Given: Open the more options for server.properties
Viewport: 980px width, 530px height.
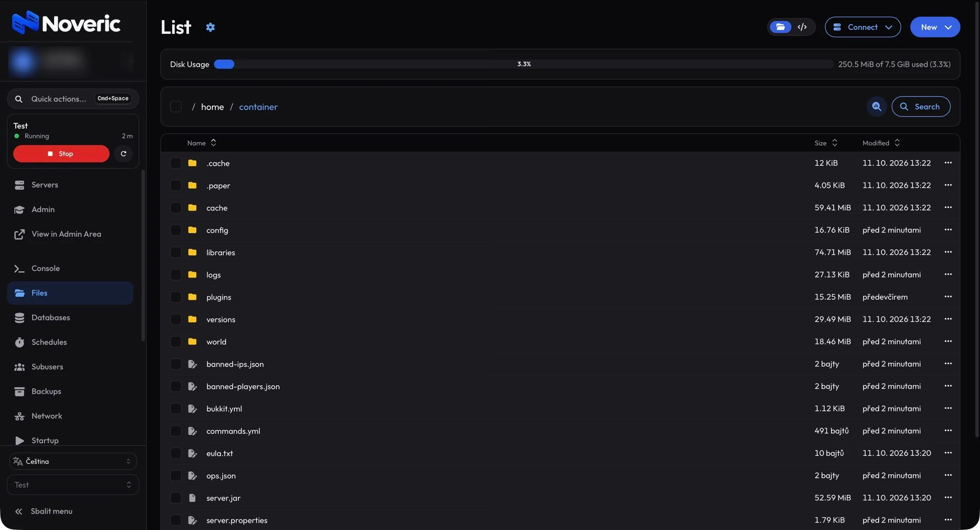Looking at the screenshot, I should tap(948, 520).
